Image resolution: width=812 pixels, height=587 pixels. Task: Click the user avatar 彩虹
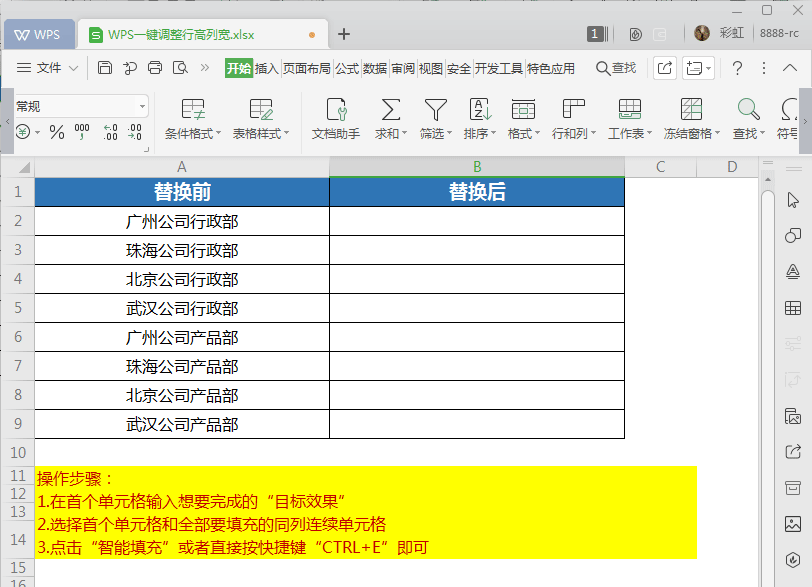(702, 33)
